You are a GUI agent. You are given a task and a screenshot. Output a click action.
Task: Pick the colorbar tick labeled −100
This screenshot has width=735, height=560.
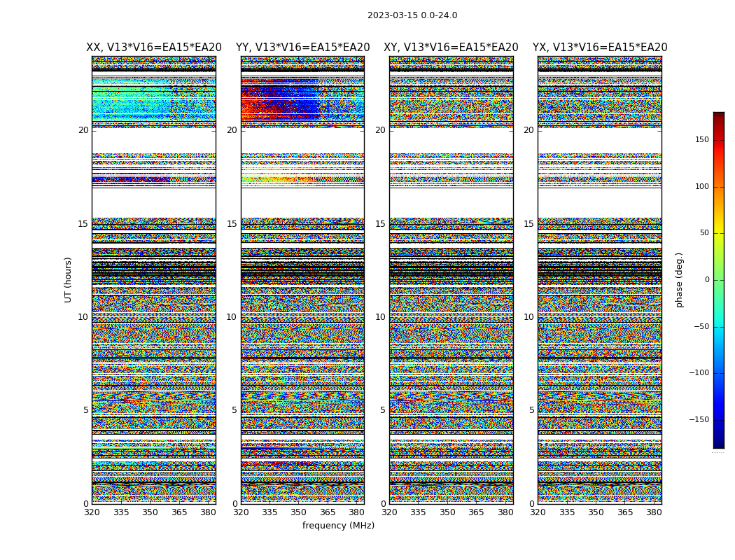699,372
